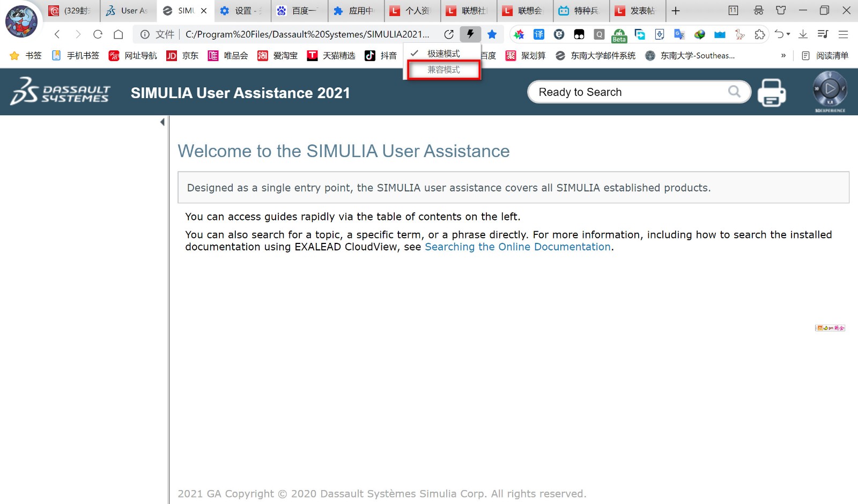This screenshot has width=858, height=504.
Task: Switch to the 特种兵 tab
Action: click(581, 11)
